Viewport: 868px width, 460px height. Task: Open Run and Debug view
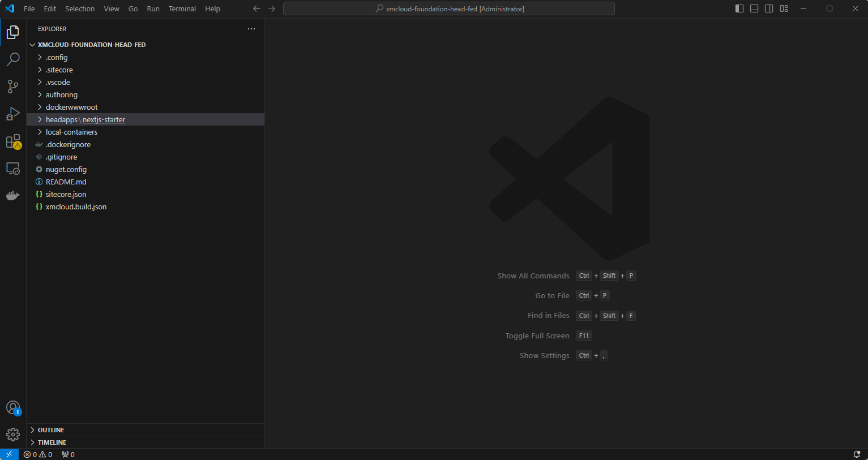point(13,114)
